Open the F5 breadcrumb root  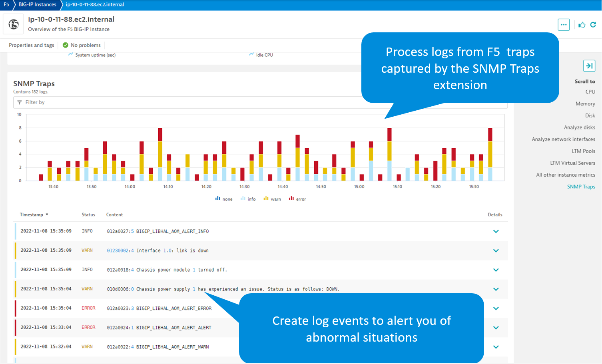6,5
